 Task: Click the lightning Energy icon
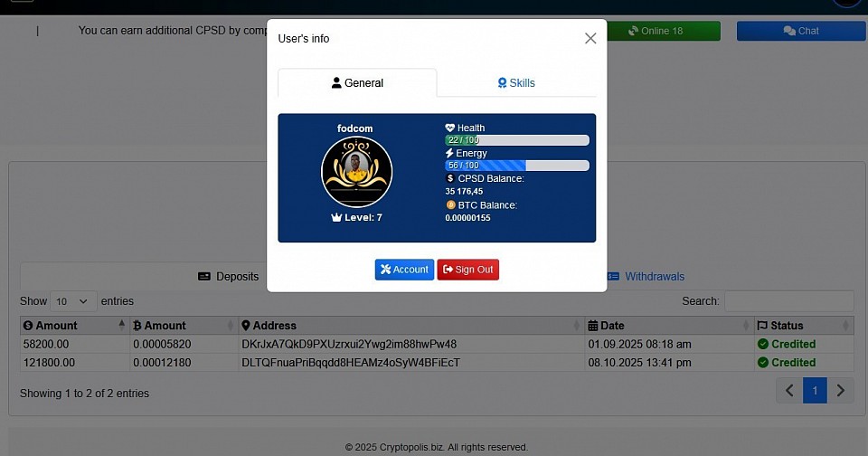pyautogui.click(x=449, y=154)
